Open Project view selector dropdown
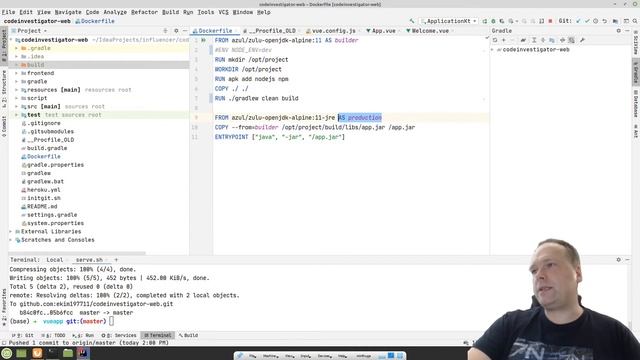The image size is (640, 360). click(x=29, y=31)
